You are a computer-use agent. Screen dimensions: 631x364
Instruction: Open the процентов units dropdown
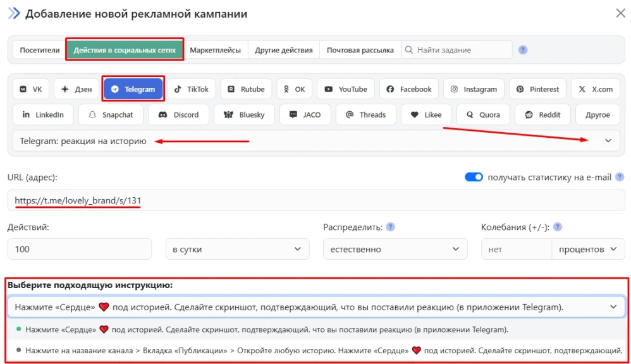[587, 249]
